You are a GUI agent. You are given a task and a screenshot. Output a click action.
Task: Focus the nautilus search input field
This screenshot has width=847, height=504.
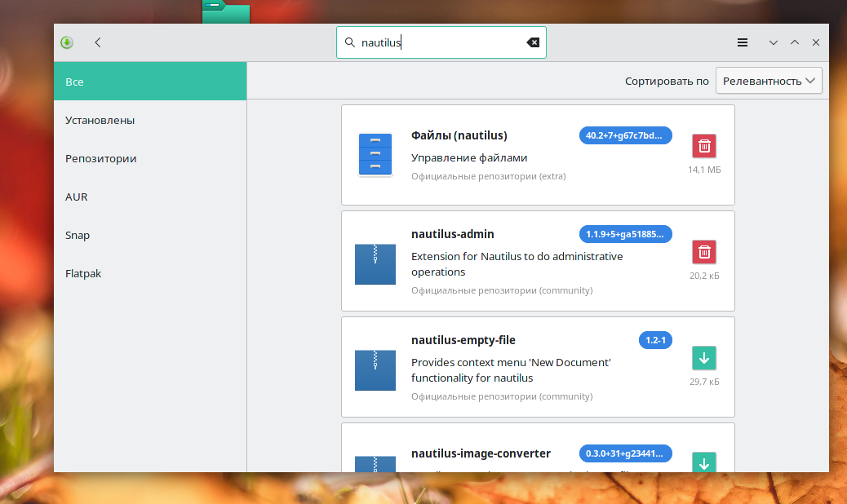tap(441, 42)
